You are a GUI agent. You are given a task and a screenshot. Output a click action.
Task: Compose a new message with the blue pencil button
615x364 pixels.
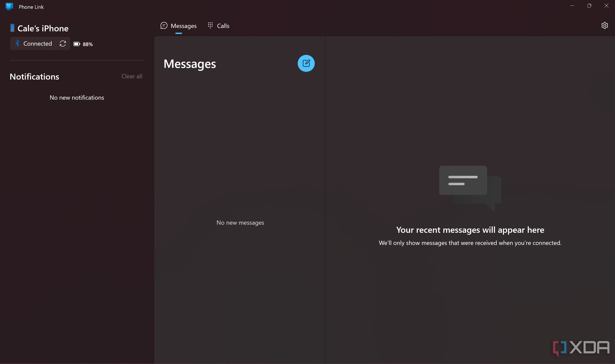(x=306, y=63)
